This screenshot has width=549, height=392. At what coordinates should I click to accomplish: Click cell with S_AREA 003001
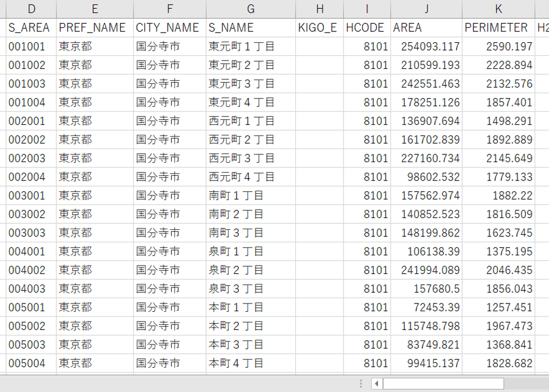[31, 195]
